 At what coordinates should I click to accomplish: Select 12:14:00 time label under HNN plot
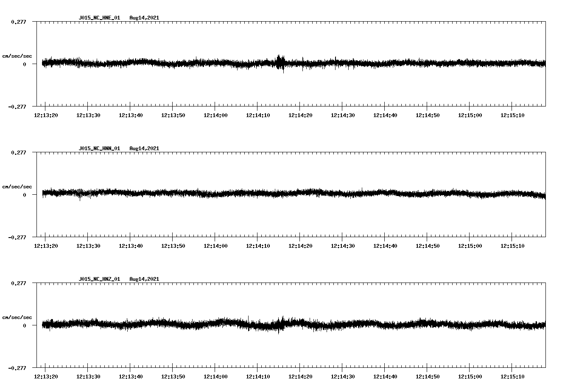click(x=215, y=246)
